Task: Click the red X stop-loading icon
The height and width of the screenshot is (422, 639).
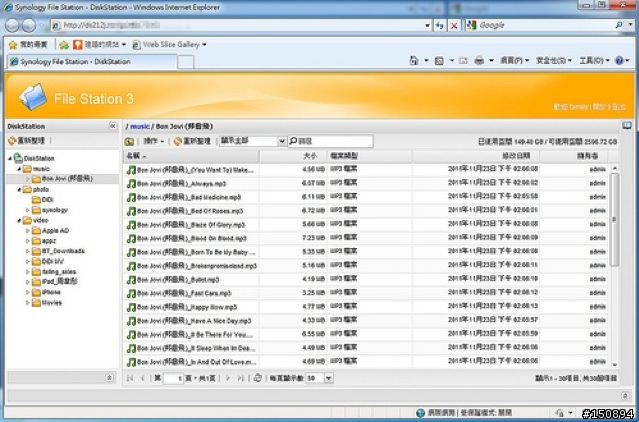Action: click(454, 26)
